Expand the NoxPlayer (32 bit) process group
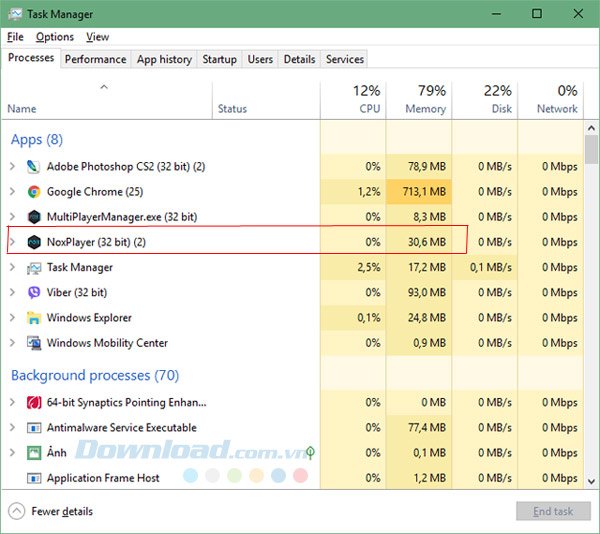 tap(12, 242)
